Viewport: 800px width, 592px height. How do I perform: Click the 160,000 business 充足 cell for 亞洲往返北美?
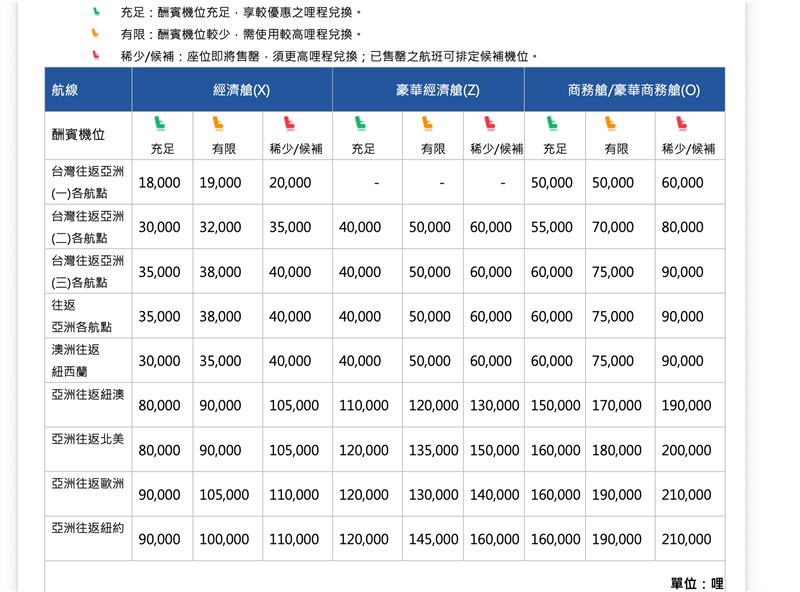(556, 450)
